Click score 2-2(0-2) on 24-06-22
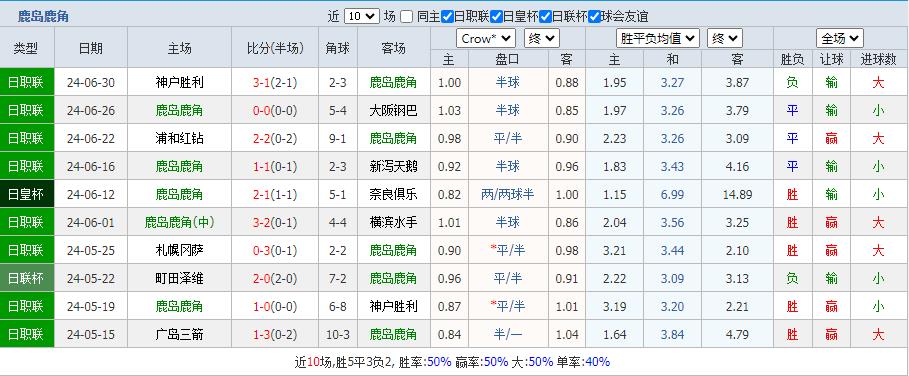The height and width of the screenshot is (376, 909). [x=275, y=138]
